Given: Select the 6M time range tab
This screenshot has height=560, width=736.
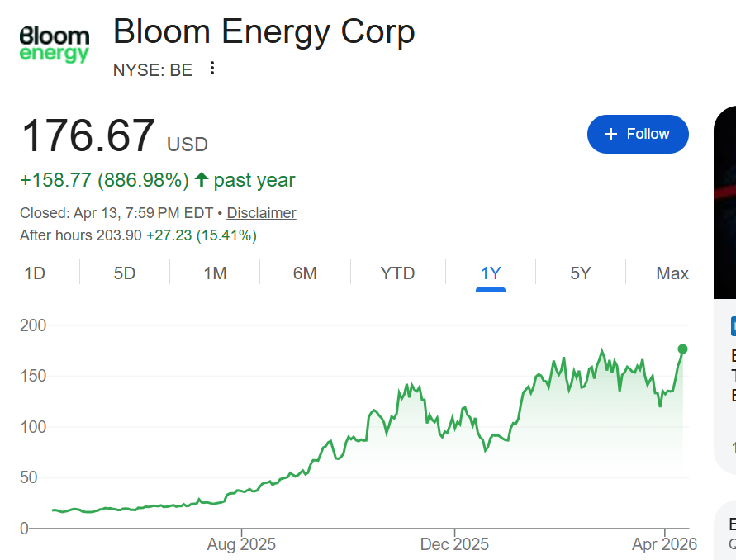Looking at the screenshot, I should (305, 273).
